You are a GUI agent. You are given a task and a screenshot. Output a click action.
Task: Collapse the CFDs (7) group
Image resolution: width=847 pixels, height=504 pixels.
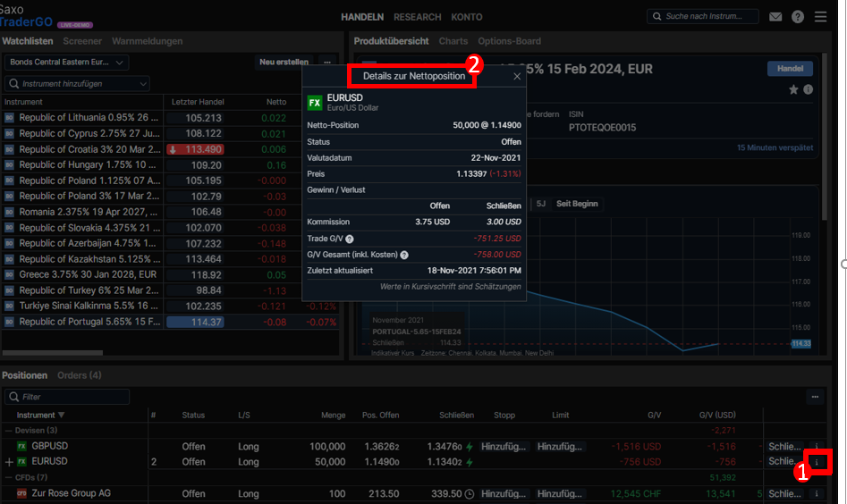pos(8,477)
